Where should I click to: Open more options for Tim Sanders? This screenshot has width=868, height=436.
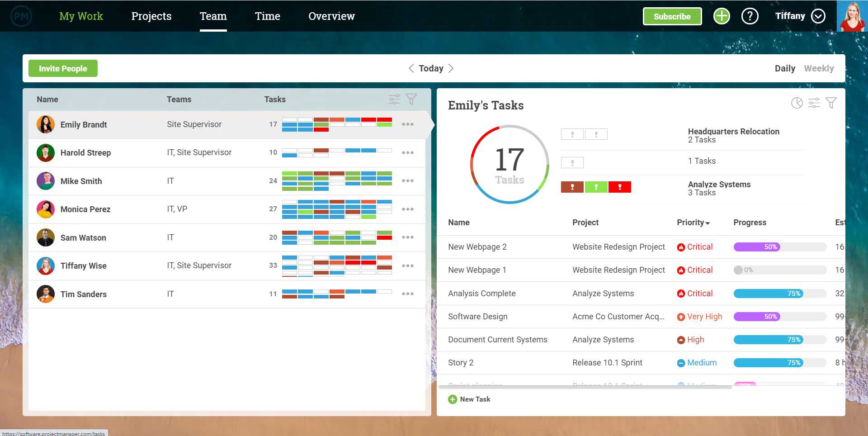[408, 294]
